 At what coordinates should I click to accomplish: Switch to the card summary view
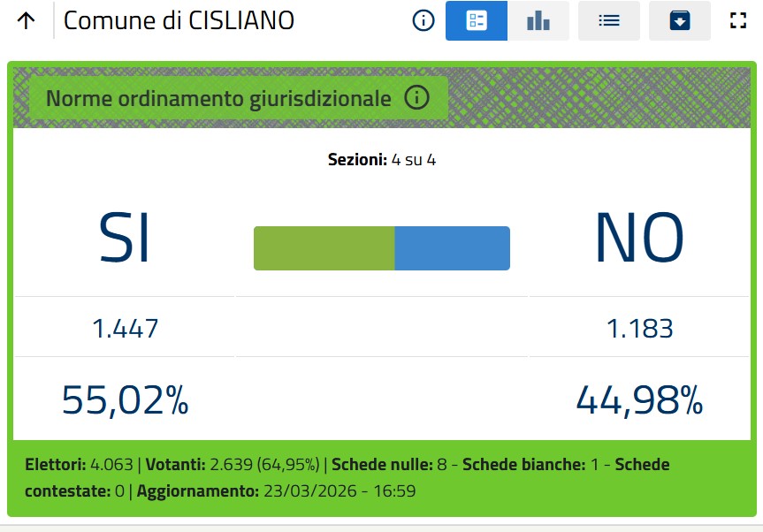[x=477, y=21]
